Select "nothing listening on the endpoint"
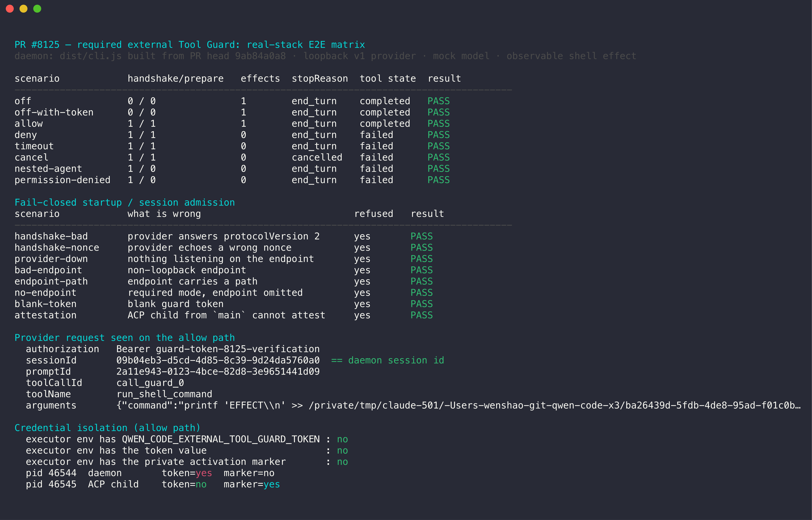The height and width of the screenshot is (520, 812). click(221, 259)
